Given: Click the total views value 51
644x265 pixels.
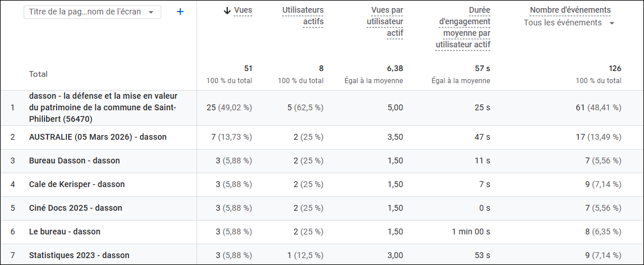Looking at the screenshot, I should point(248,68).
